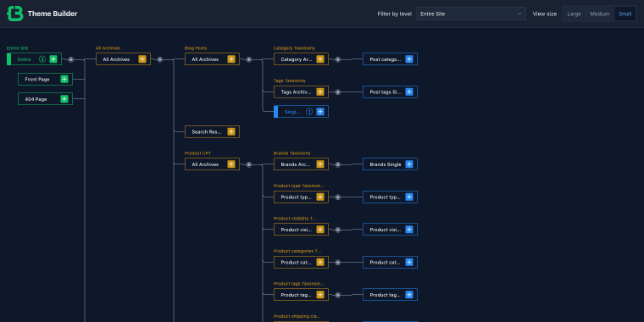The height and width of the screenshot is (322, 644).
Task: Collapse connector after orange Product tag... node
Action: 337,295
